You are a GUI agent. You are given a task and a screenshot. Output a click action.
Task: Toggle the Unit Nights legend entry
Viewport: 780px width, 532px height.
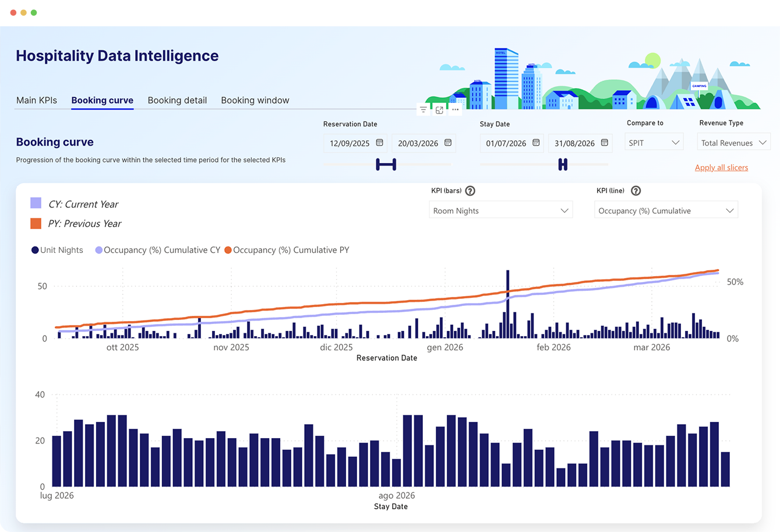coord(57,250)
